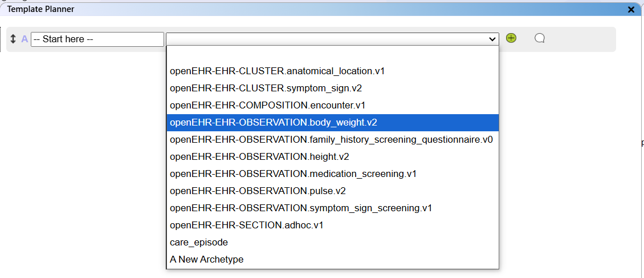Image resolution: width=644 pixels, height=278 pixels.
Task: Choose CLUSTER.symptom_sign.v2 option
Action: pyautogui.click(x=266, y=88)
